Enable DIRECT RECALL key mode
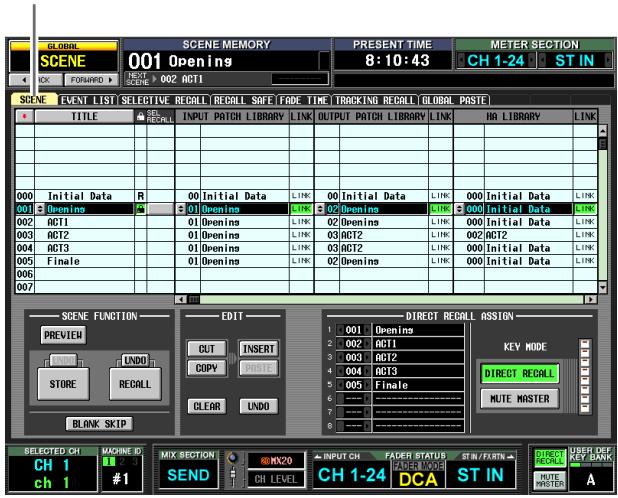 click(x=519, y=374)
